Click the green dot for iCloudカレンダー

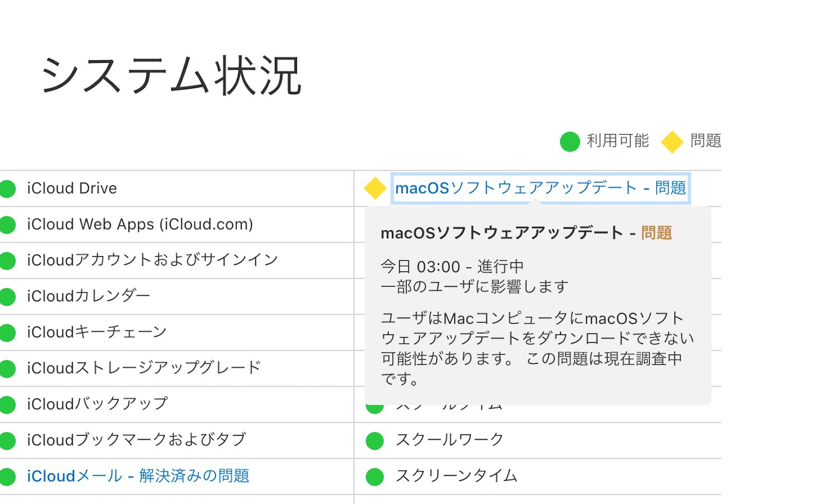7,296
